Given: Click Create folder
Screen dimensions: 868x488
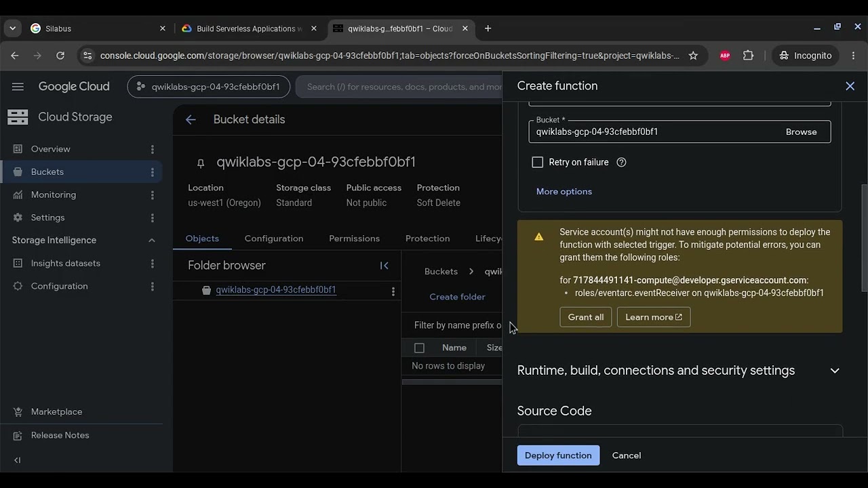Looking at the screenshot, I should click(x=457, y=297).
